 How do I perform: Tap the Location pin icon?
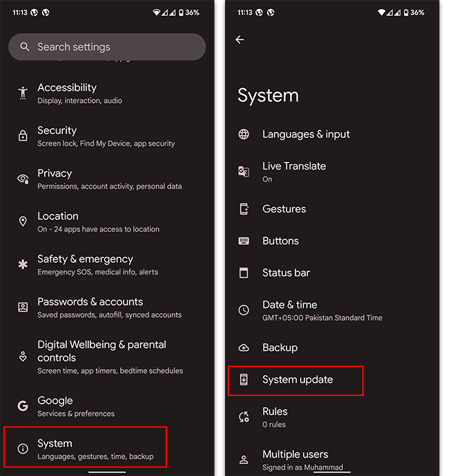(x=23, y=221)
